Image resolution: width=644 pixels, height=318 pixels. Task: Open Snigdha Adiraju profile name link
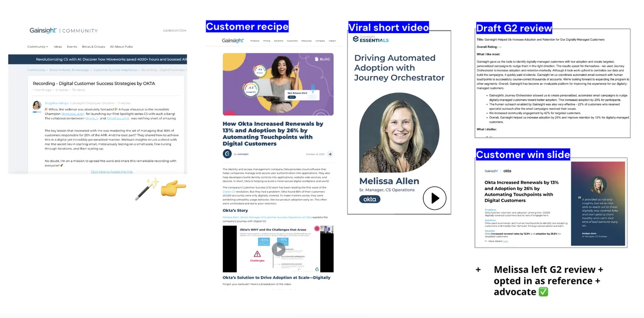[x=56, y=103]
